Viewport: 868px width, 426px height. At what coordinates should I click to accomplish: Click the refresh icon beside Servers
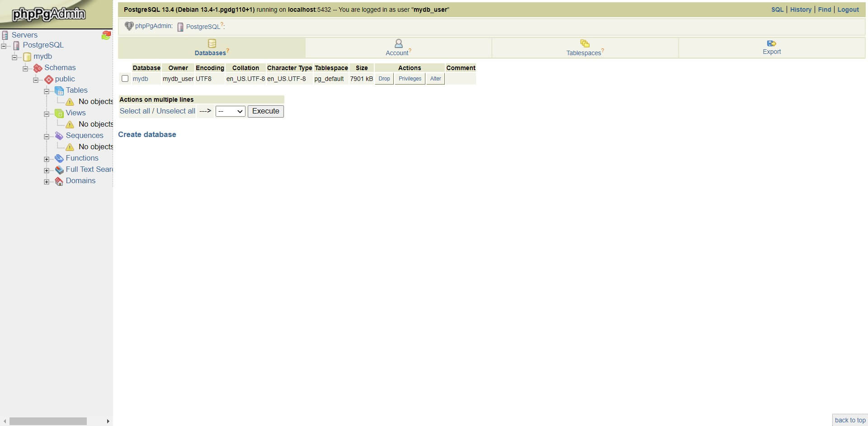point(106,35)
